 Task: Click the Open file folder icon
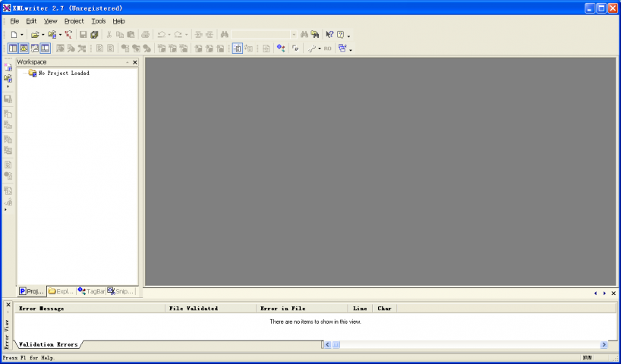[x=34, y=35]
